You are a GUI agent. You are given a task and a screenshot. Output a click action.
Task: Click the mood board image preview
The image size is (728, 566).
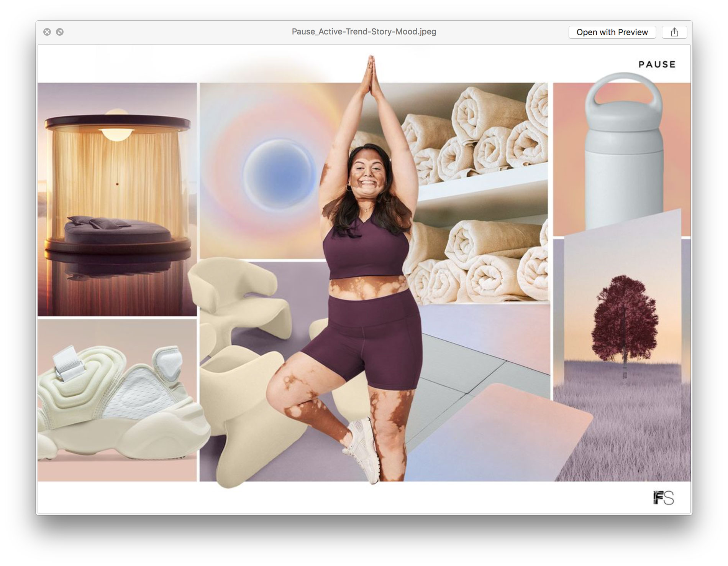click(364, 279)
